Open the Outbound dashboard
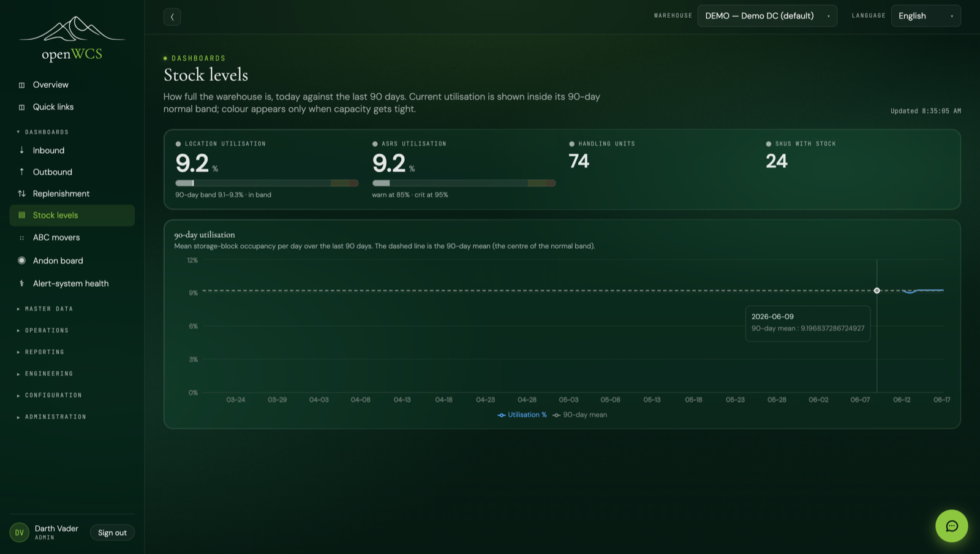 72,172
